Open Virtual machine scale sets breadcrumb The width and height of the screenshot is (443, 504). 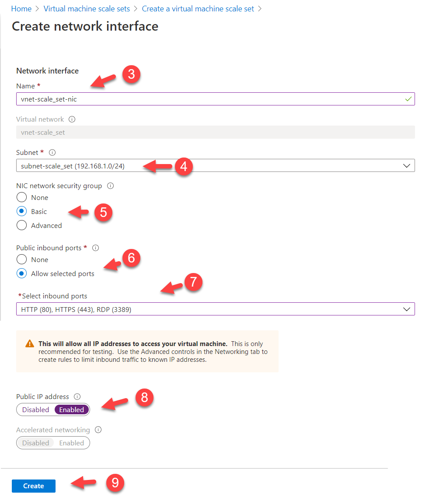tap(87, 9)
